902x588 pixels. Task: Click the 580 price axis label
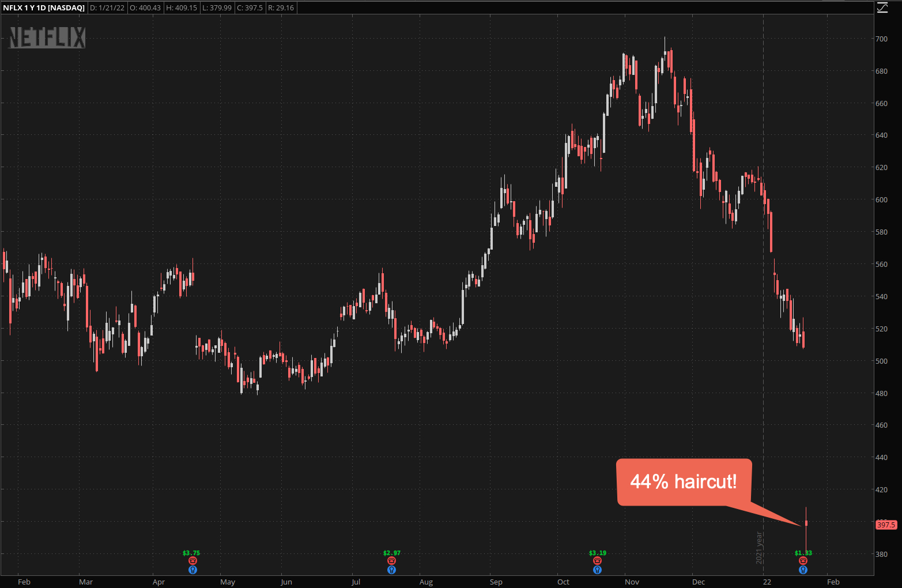[881, 232]
